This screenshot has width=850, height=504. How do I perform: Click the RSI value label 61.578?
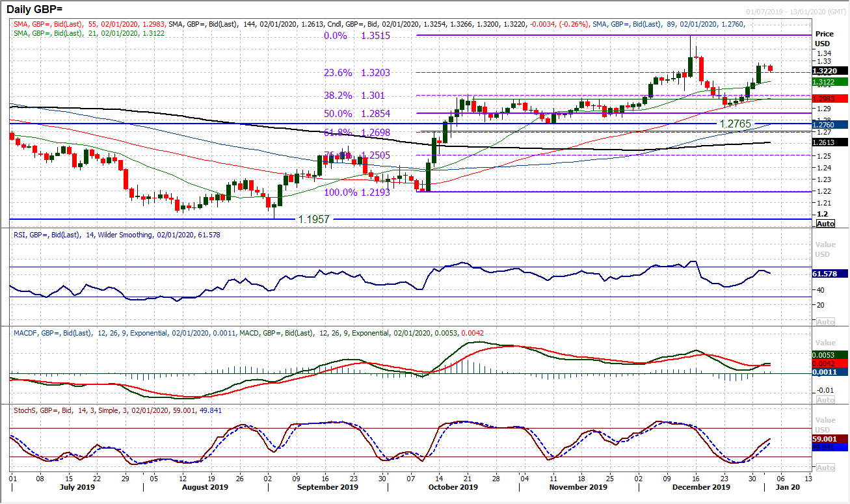(830, 274)
